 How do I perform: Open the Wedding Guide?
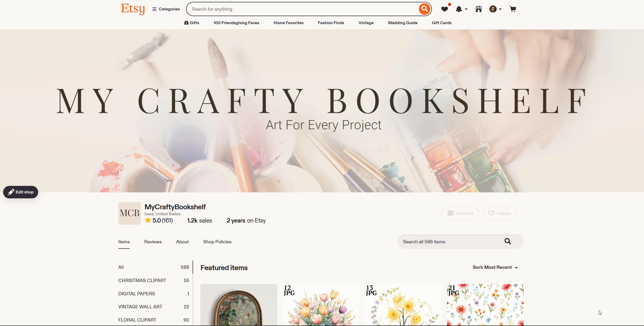[x=403, y=23]
